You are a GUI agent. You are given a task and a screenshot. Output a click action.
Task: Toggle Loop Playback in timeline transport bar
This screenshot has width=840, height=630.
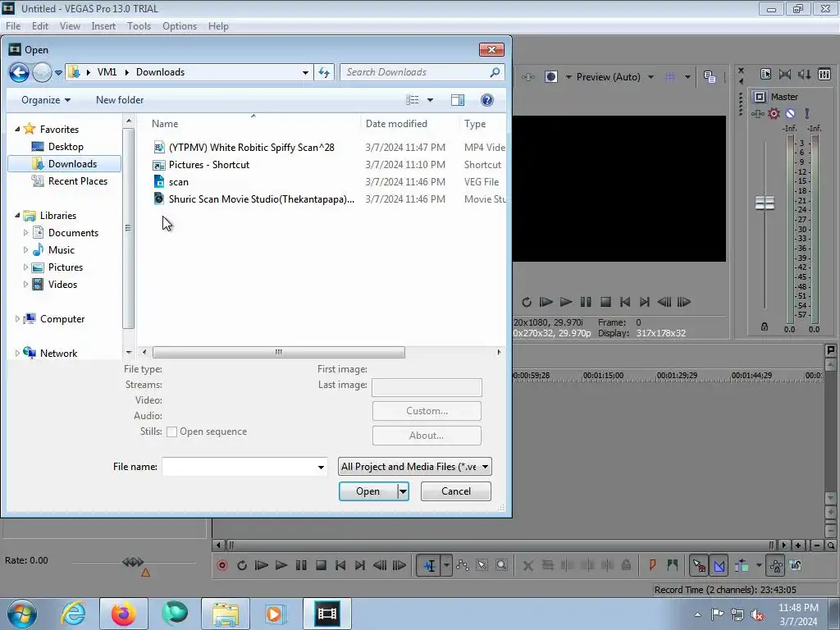pyautogui.click(x=242, y=565)
